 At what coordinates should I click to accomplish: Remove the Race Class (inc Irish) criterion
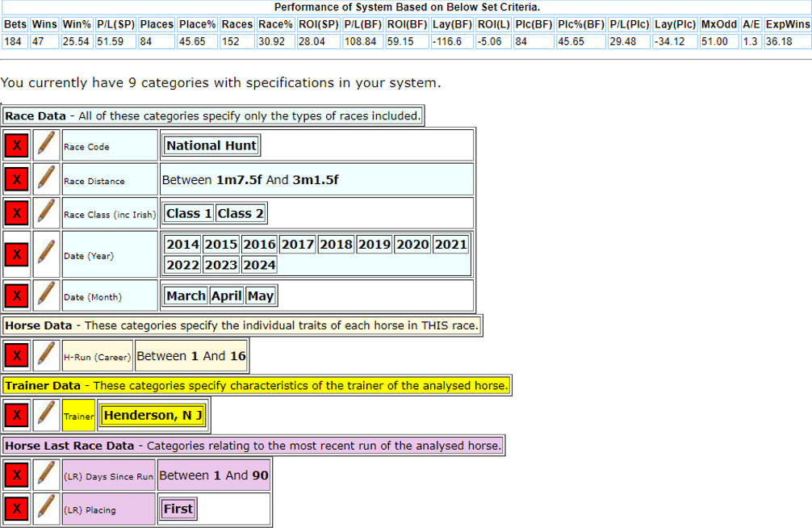click(x=17, y=213)
